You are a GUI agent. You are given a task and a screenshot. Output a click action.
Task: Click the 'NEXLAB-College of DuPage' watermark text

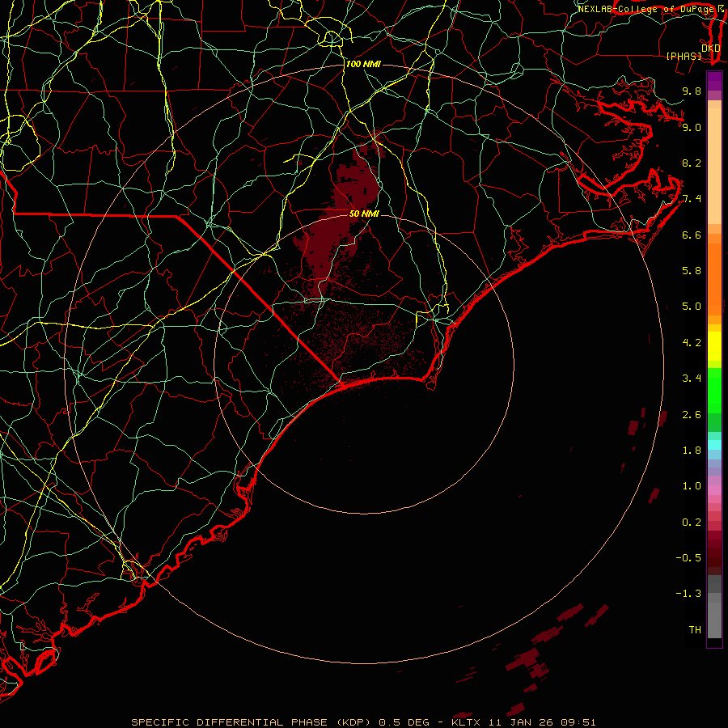[x=645, y=9]
